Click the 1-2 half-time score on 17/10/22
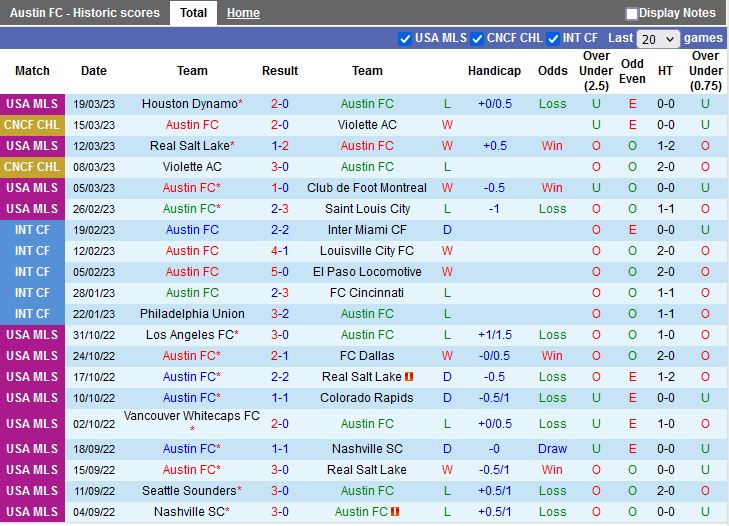The width and height of the screenshot is (729, 526). pyautogui.click(x=666, y=377)
